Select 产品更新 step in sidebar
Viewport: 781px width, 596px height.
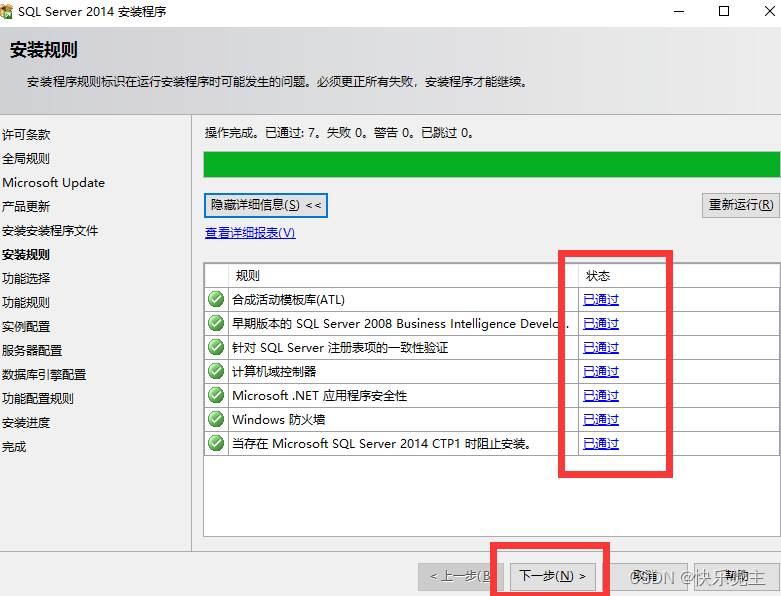pos(26,206)
